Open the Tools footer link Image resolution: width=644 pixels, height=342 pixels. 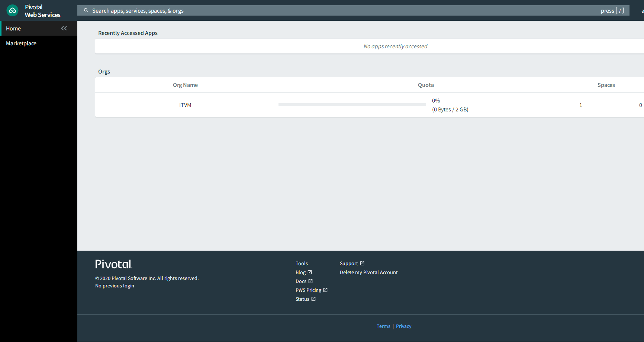[302, 263]
